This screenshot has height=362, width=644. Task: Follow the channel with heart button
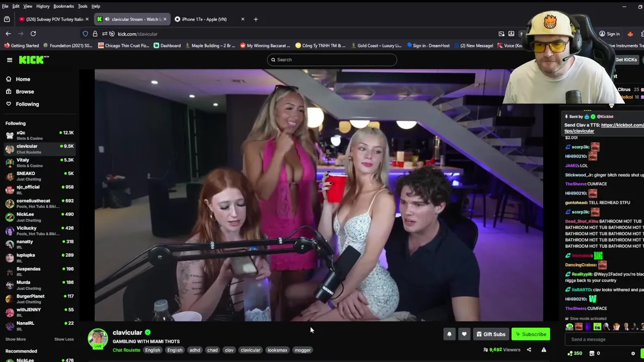tap(464, 334)
